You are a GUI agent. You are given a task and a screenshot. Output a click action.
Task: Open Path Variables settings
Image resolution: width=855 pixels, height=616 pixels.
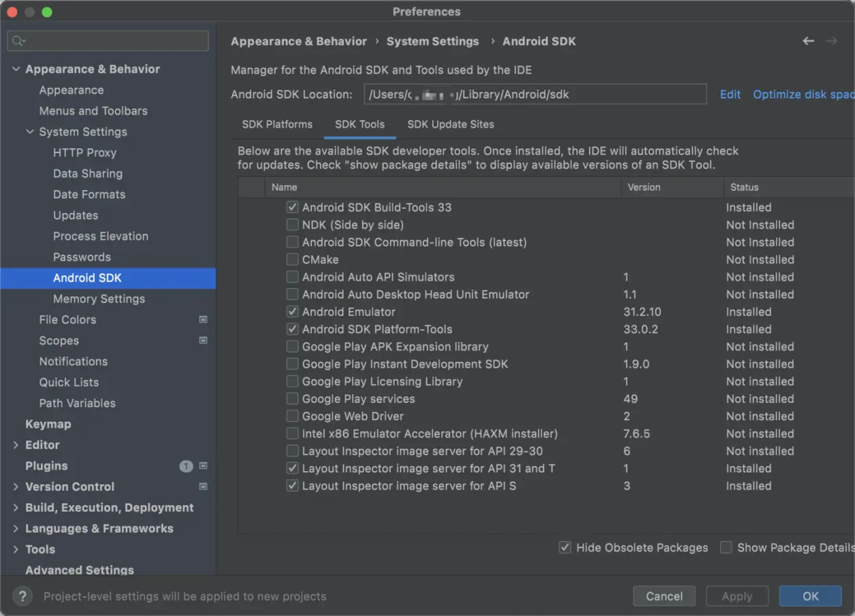click(x=78, y=403)
